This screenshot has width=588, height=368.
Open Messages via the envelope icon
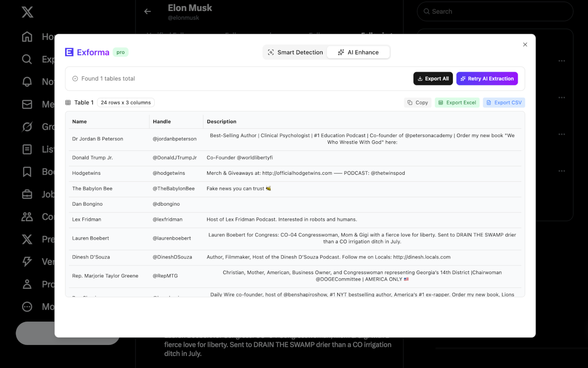click(x=27, y=104)
